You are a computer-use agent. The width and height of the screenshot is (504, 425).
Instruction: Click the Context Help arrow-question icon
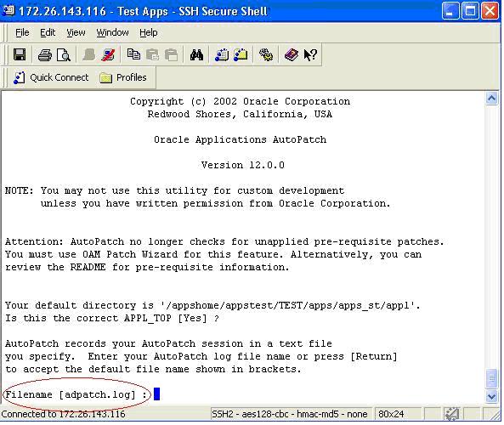pos(310,55)
